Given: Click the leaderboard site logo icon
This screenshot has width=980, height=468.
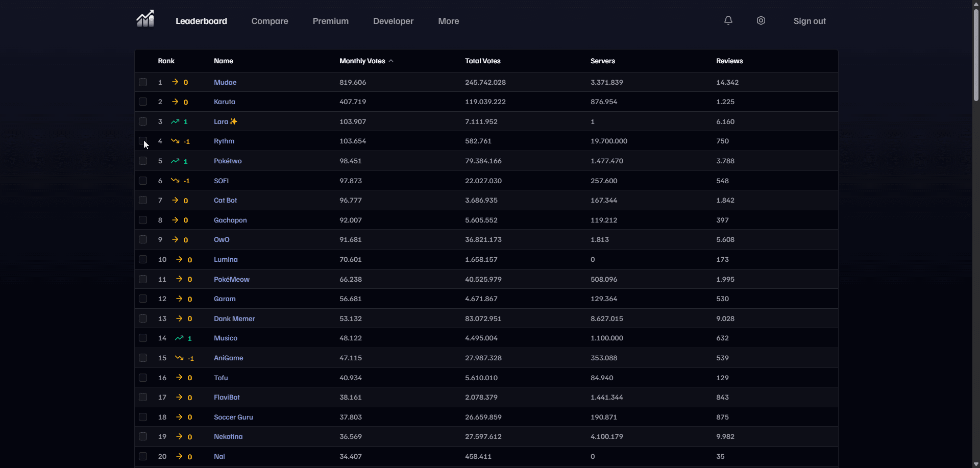Looking at the screenshot, I should pyautogui.click(x=145, y=19).
